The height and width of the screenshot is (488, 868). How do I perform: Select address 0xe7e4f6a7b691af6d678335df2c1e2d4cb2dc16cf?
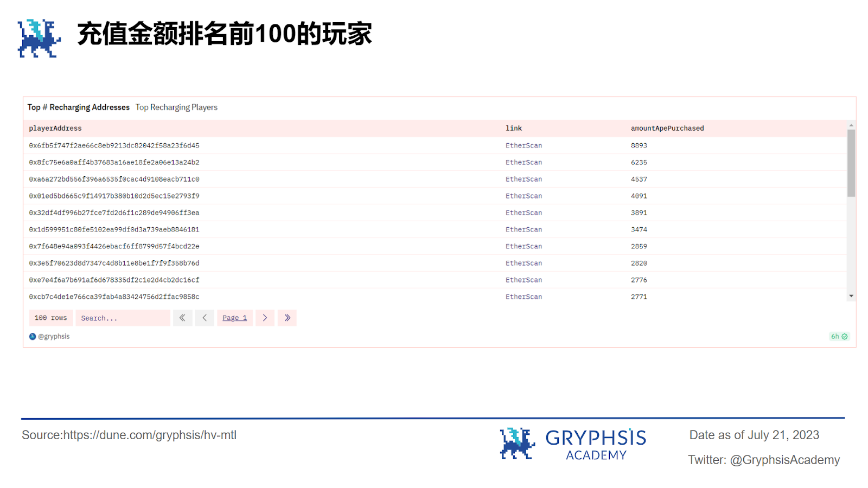pos(114,280)
